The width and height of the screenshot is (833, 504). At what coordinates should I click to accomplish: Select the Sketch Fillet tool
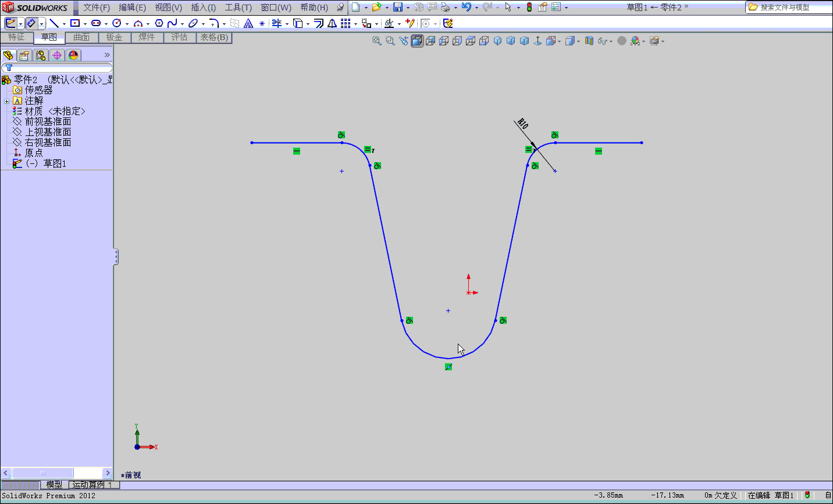point(214,23)
